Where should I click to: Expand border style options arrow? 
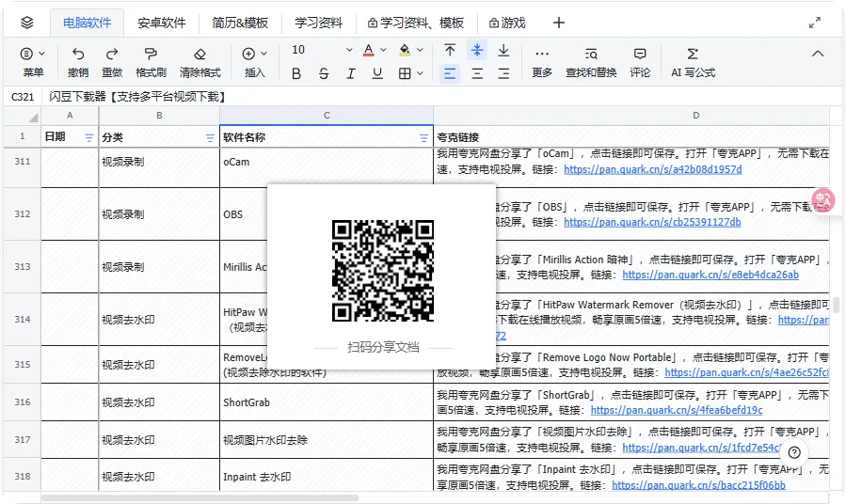[420, 73]
